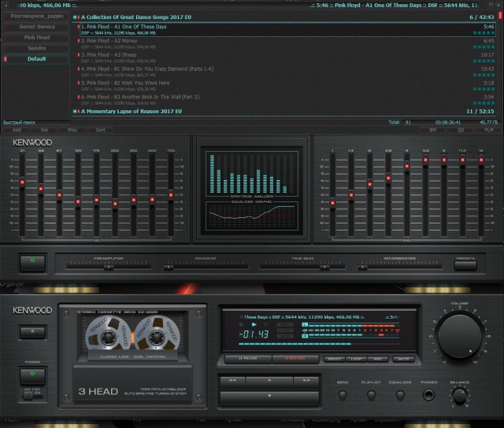Select track 5 B2 Wish You Were Here
The image size is (504, 428).
pos(286,86)
